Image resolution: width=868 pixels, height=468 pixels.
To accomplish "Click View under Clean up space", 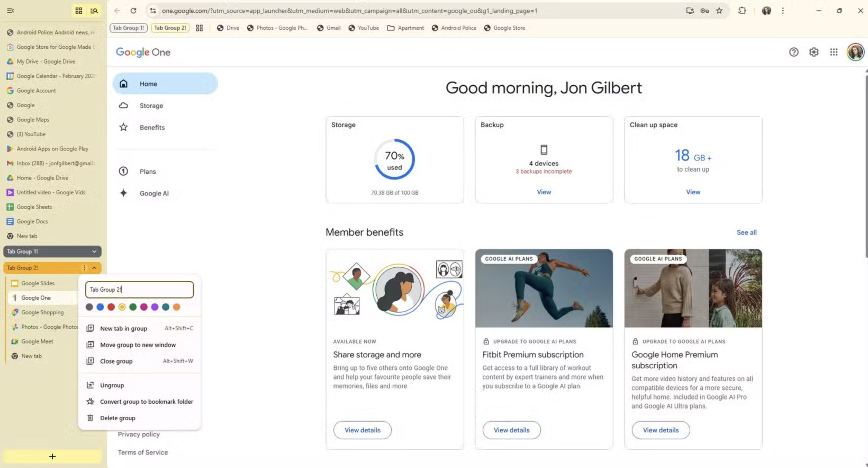I will (x=693, y=192).
